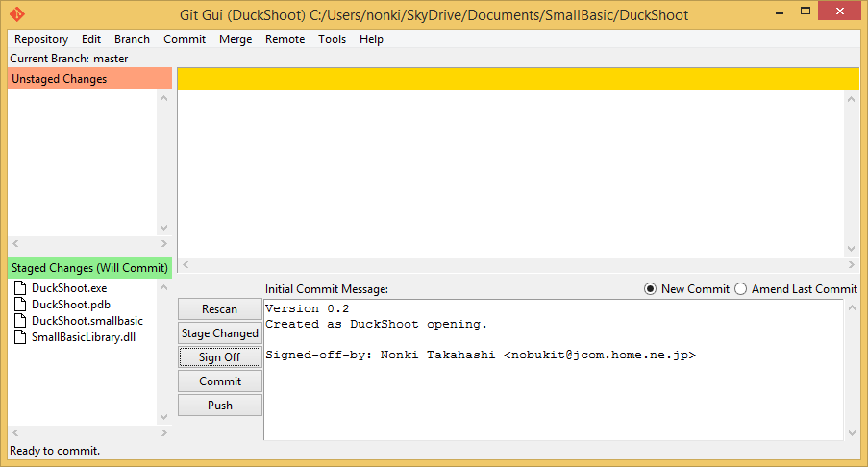Close the Git Gui window

pyautogui.click(x=839, y=12)
